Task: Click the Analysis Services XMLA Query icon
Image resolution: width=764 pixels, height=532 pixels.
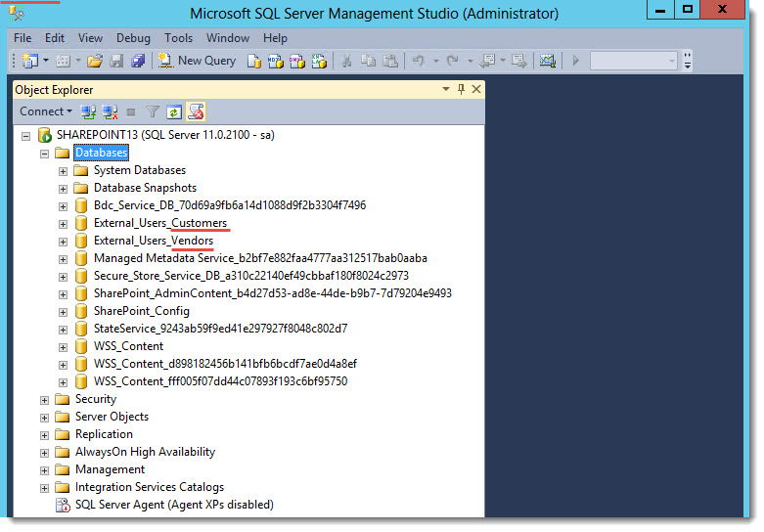Action: (319, 61)
